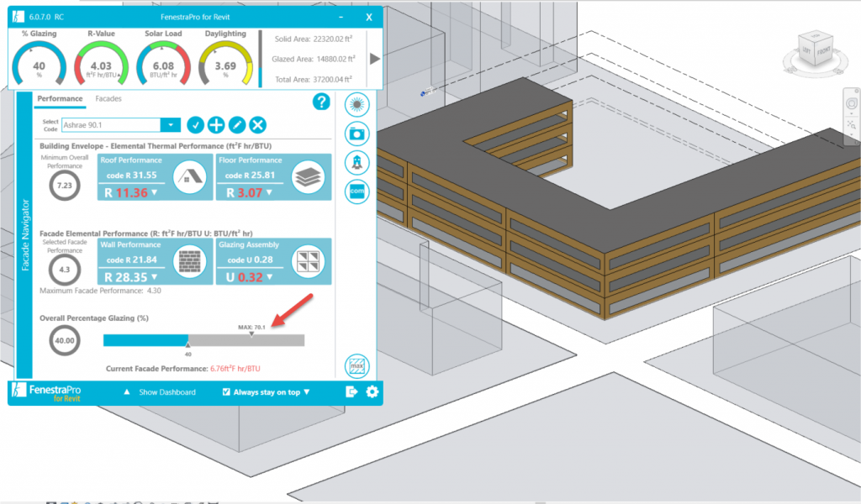Image resolution: width=861 pixels, height=504 pixels.
Task: Click the Glazing Assembly window icon
Action: (308, 261)
